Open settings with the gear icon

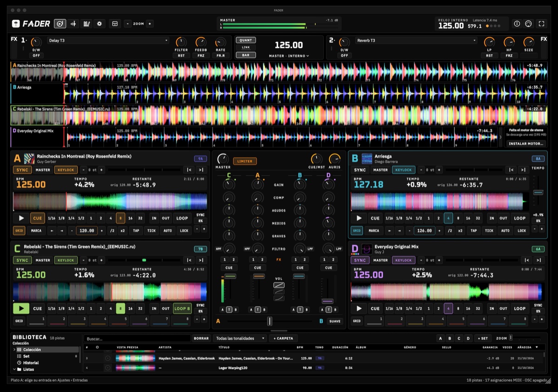tap(99, 24)
